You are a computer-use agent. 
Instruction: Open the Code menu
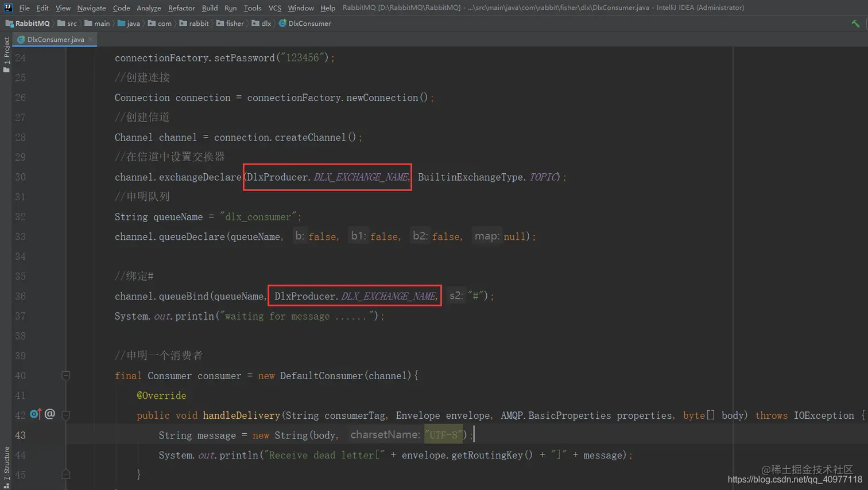[121, 8]
